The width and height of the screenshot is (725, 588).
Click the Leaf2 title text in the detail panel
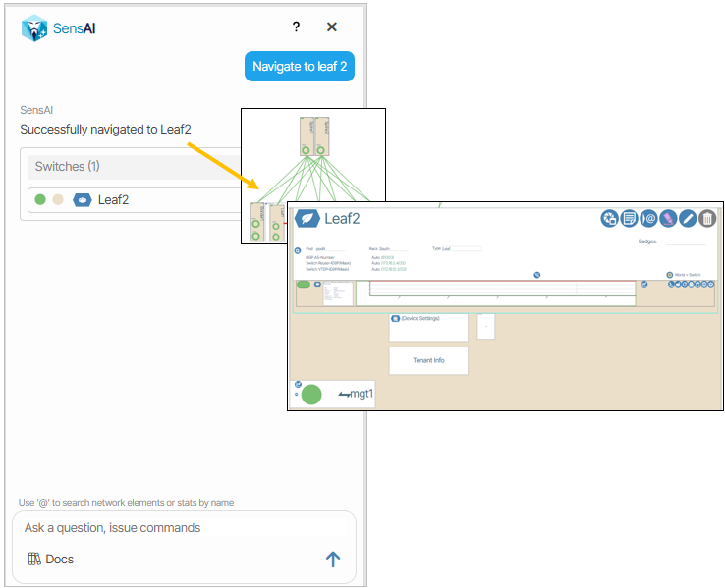(x=342, y=219)
